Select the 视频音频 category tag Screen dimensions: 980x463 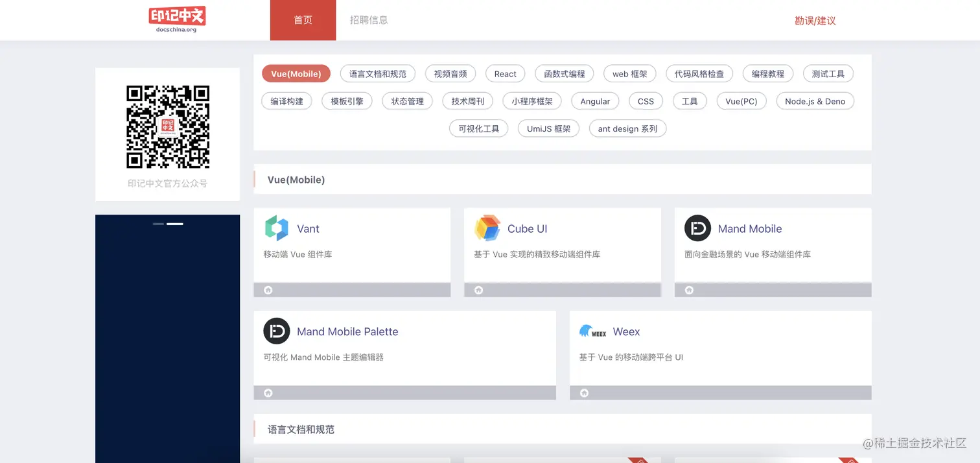[450, 74]
